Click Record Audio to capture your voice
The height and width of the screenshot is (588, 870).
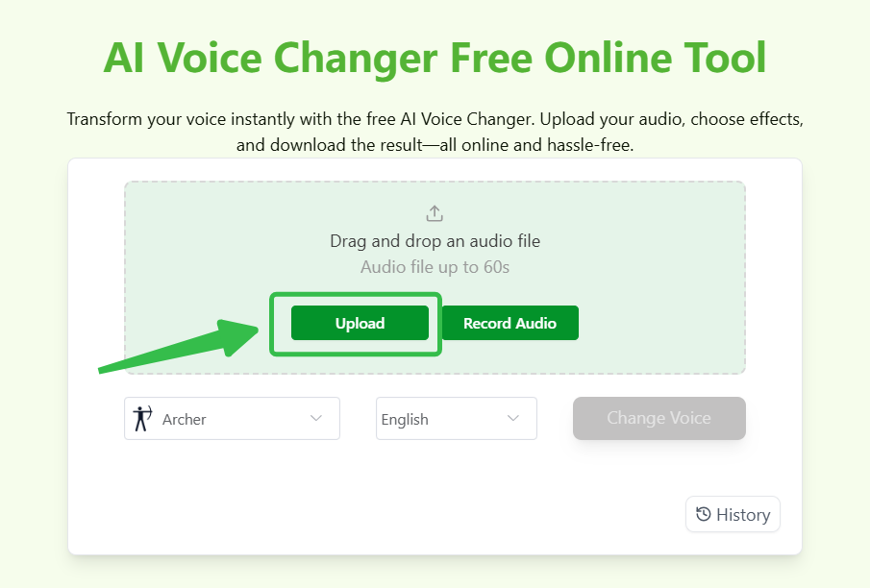[x=510, y=323]
